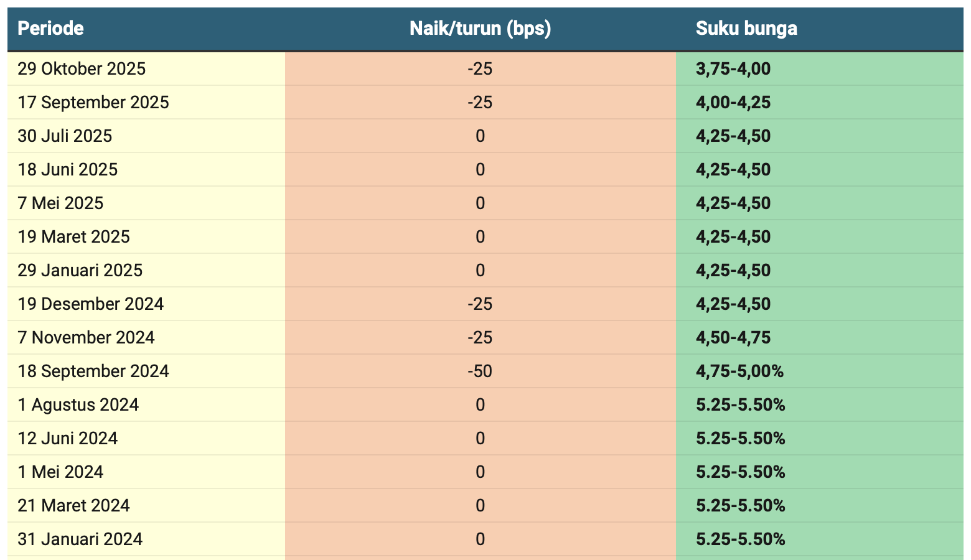Click the 18 Juni 2025 period cell
The image size is (971, 560).
[x=67, y=169]
